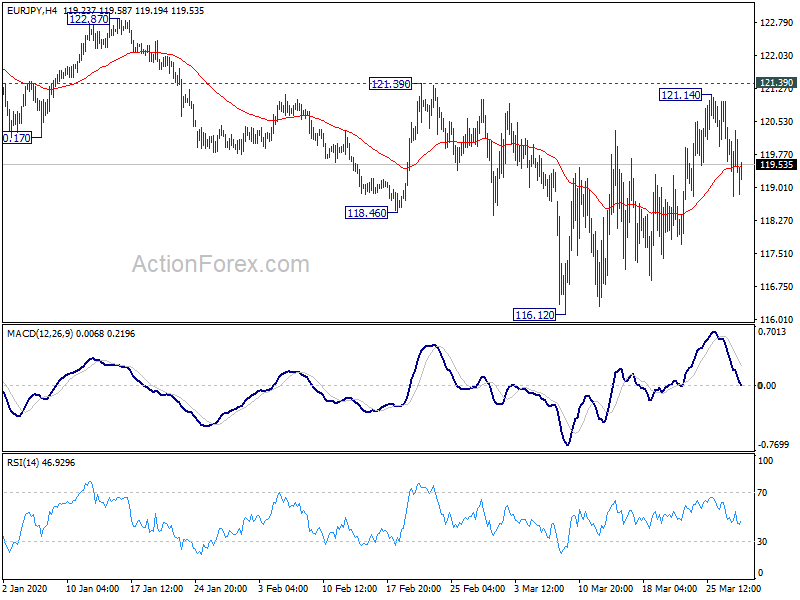
Task: Select the EURJPY,H4 chart title text
Action: pyautogui.click(x=32, y=10)
